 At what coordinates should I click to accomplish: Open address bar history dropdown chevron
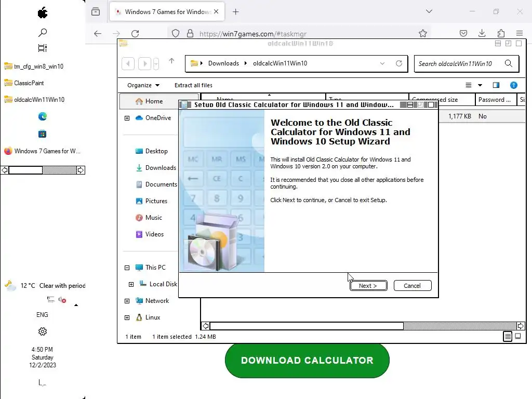pos(382,63)
